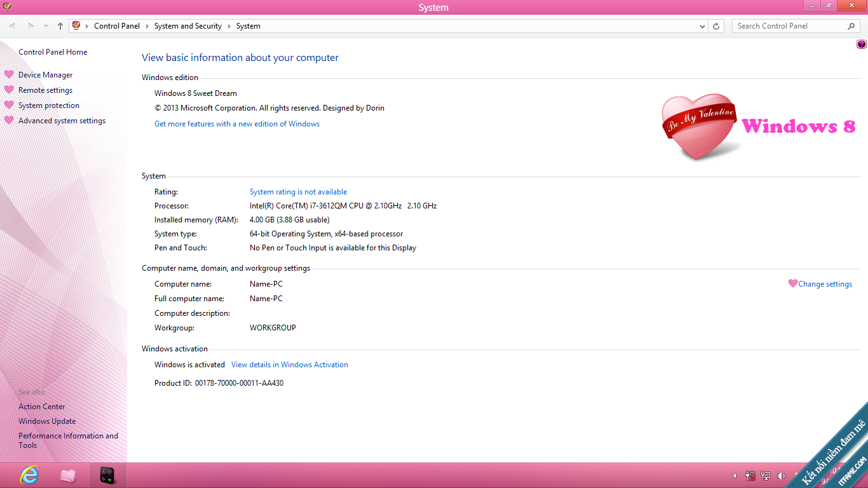Click the heart icon beside System protection
This screenshot has height=488, width=868.
[9, 105]
